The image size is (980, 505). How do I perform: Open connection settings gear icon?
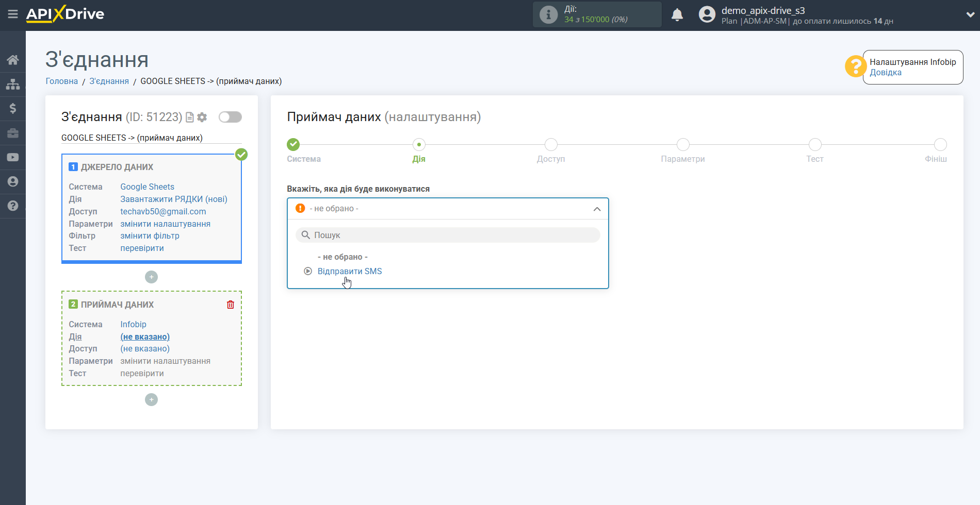pyautogui.click(x=202, y=117)
